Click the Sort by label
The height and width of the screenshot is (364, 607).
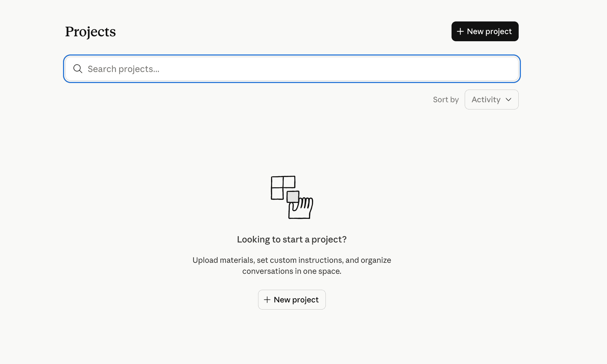(x=446, y=100)
